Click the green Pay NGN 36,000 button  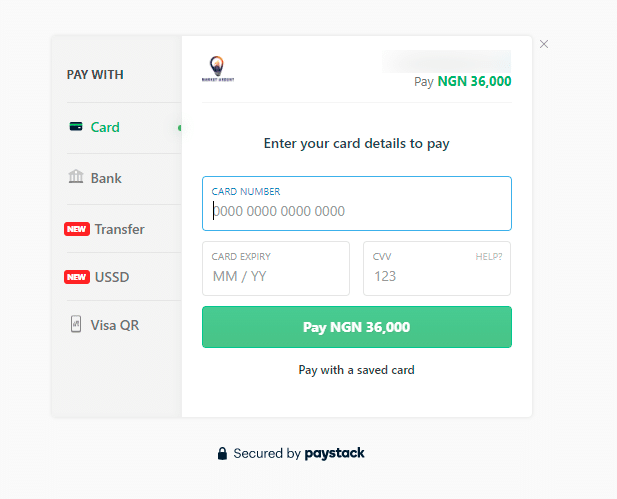coord(357,327)
